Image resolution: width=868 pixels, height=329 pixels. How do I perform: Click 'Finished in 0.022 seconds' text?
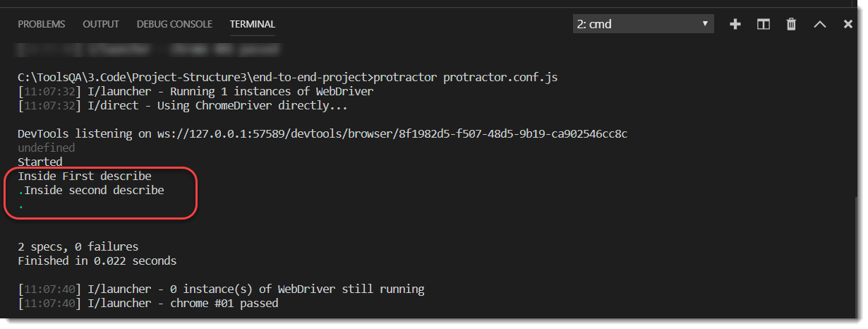97,261
